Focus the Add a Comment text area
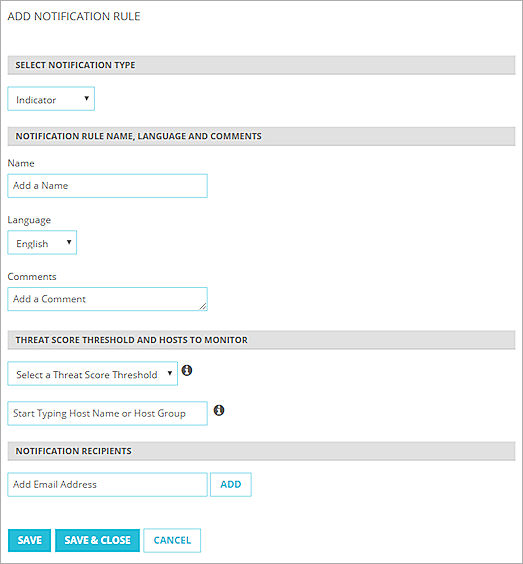 coord(108,299)
